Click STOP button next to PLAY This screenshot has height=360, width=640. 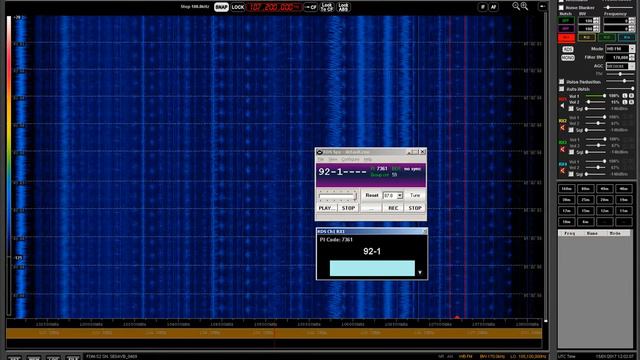pos(348,208)
